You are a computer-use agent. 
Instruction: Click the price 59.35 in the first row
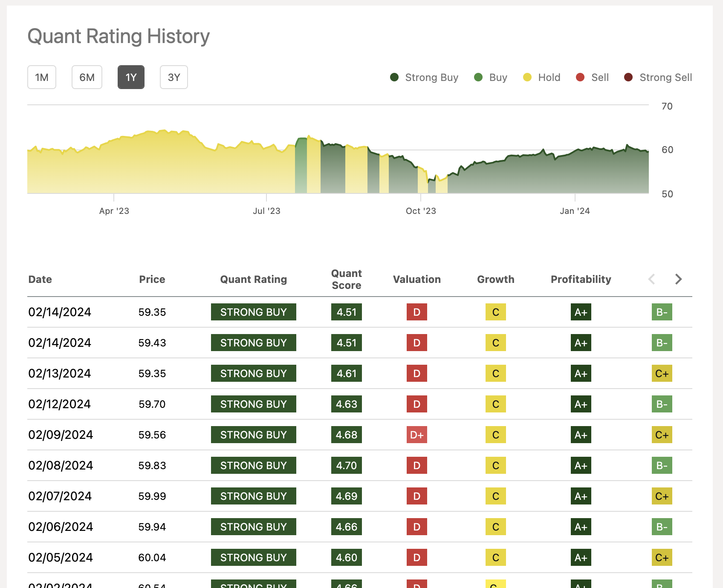pyautogui.click(x=152, y=312)
